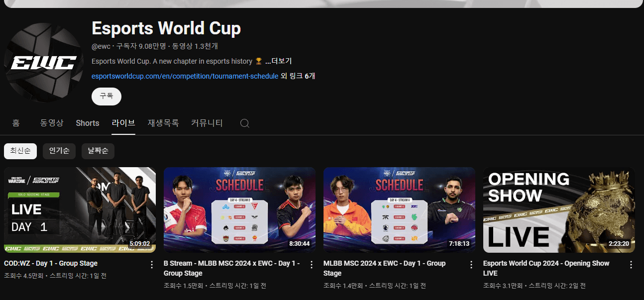Open the 커뮤니티 tab
The width and height of the screenshot is (644, 300).
(207, 123)
